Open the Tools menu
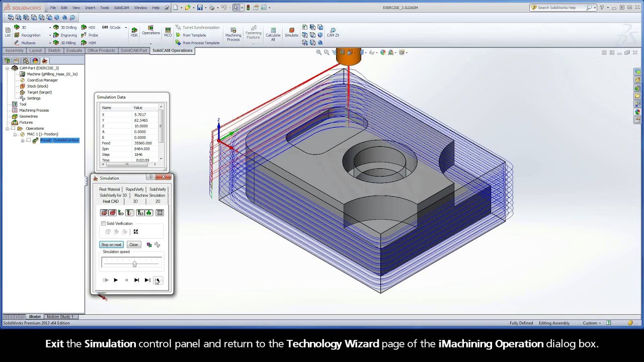The height and width of the screenshot is (362, 644). point(104,8)
